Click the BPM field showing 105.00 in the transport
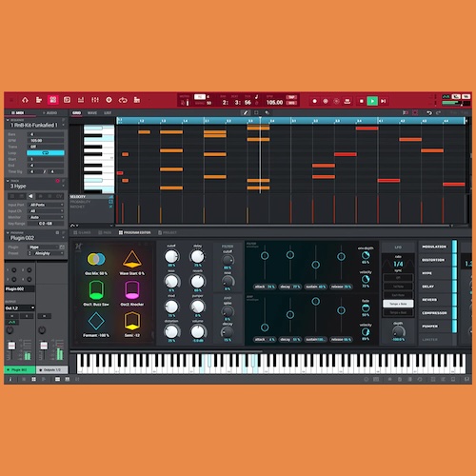Image resolution: width=476 pixels, height=476 pixels. coord(274,102)
